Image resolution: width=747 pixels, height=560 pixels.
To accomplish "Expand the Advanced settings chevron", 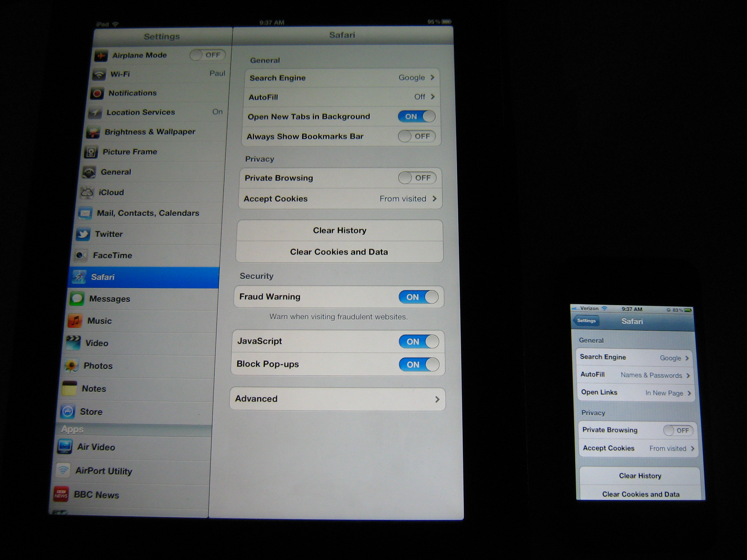I will click(437, 399).
